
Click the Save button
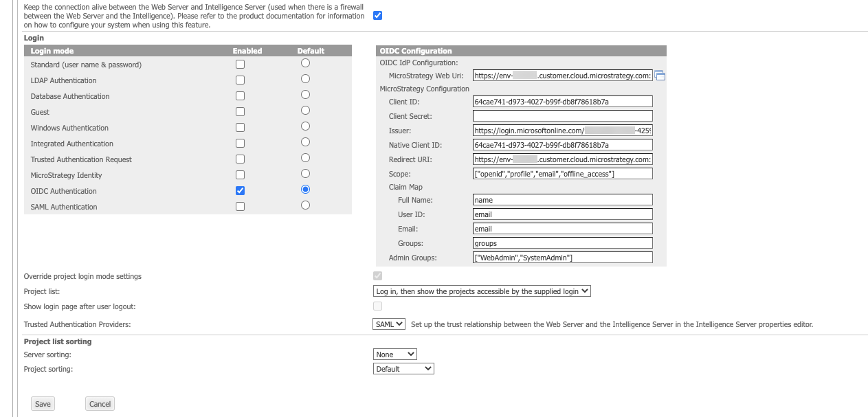click(x=43, y=404)
